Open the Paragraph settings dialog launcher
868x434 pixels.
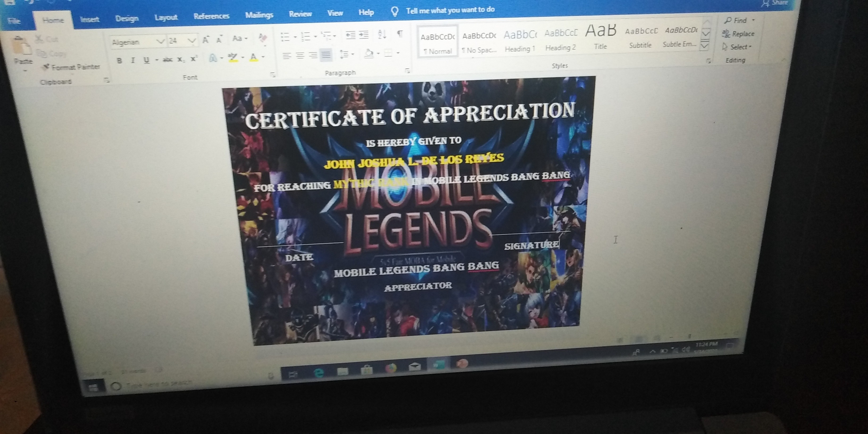(407, 70)
